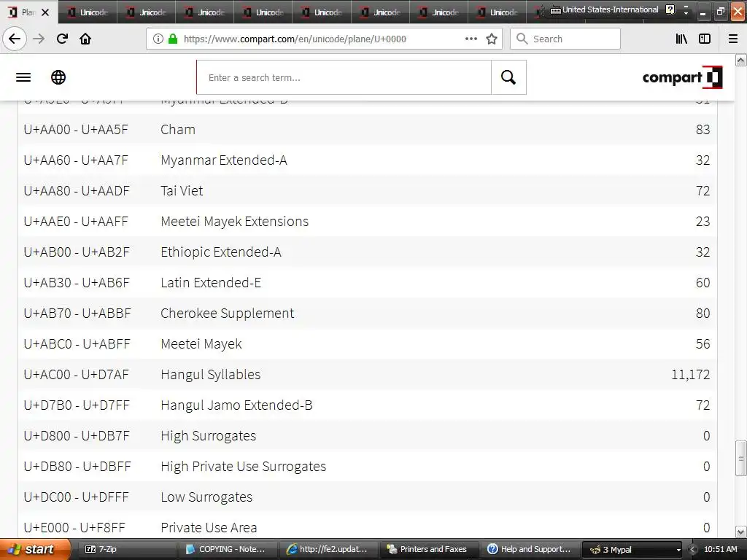747x560 pixels.
Task: Expand the 3 Mypal taskbar group
Action: coord(633,549)
